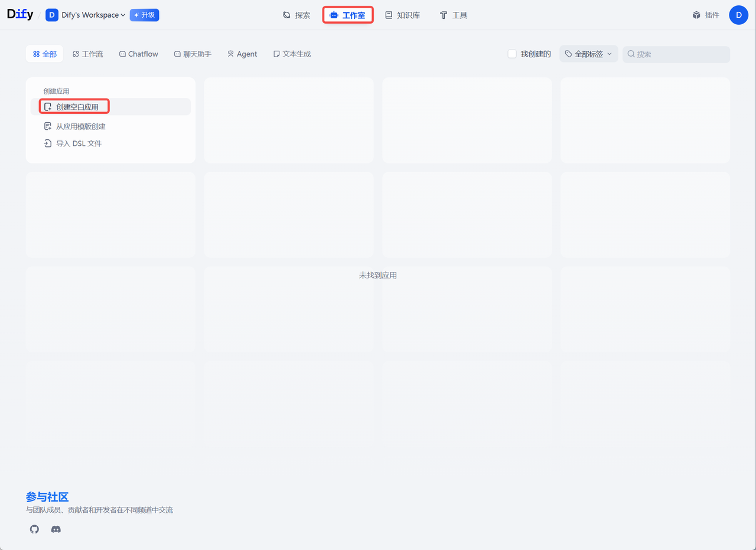Open the 知识库 nav tab
This screenshot has width=756, height=550.
tap(402, 15)
